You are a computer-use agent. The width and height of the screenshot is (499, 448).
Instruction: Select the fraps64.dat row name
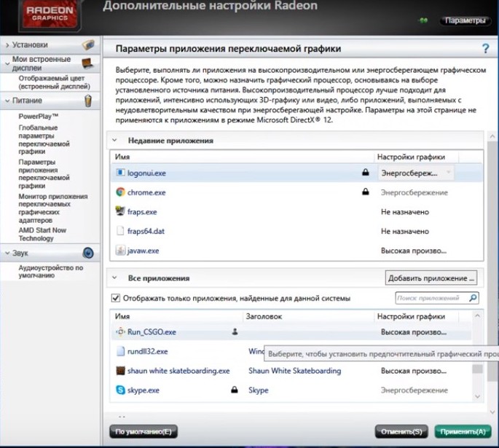tap(146, 232)
